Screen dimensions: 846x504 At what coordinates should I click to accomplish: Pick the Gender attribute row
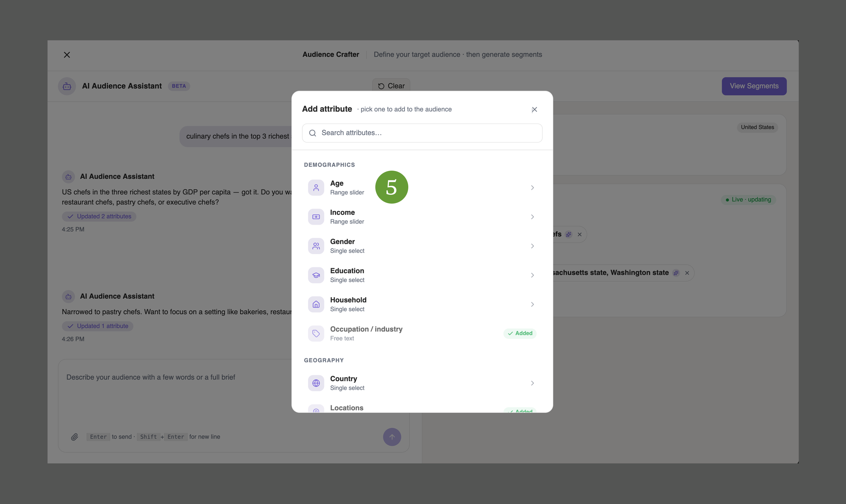[x=422, y=246]
